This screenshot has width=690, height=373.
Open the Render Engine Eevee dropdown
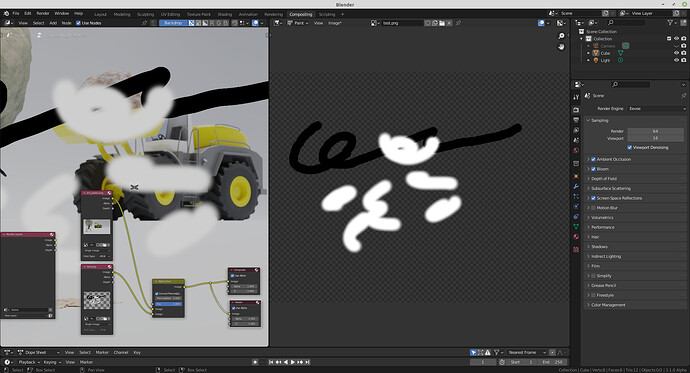[x=657, y=108]
